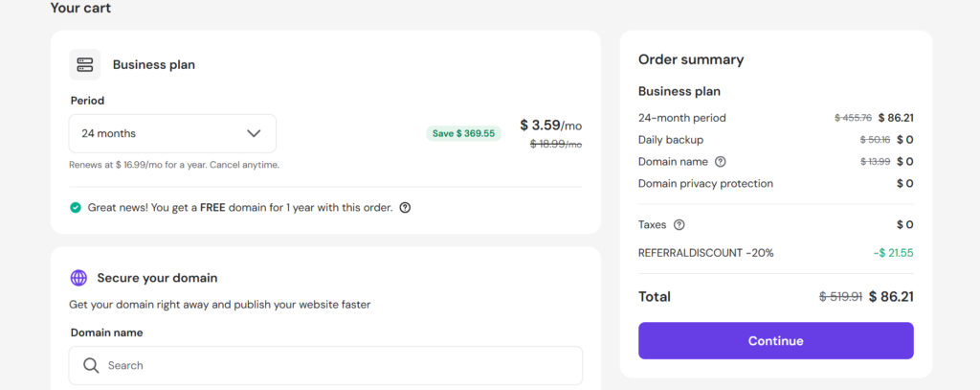Click the $ 3.59/mo price text
This screenshot has height=390, width=980.
pyautogui.click(x=550, y=125)
